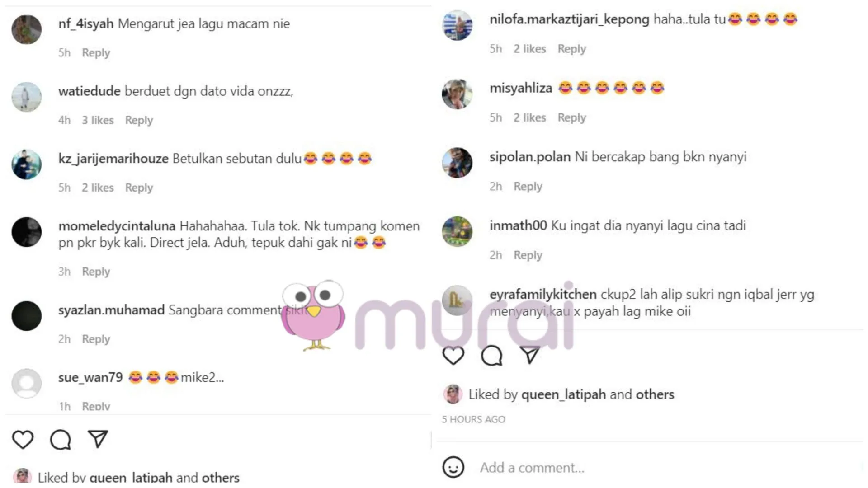868x488 pixels.
Task: Tap the left-panel paper plane share icon
Action: (98, 439)
